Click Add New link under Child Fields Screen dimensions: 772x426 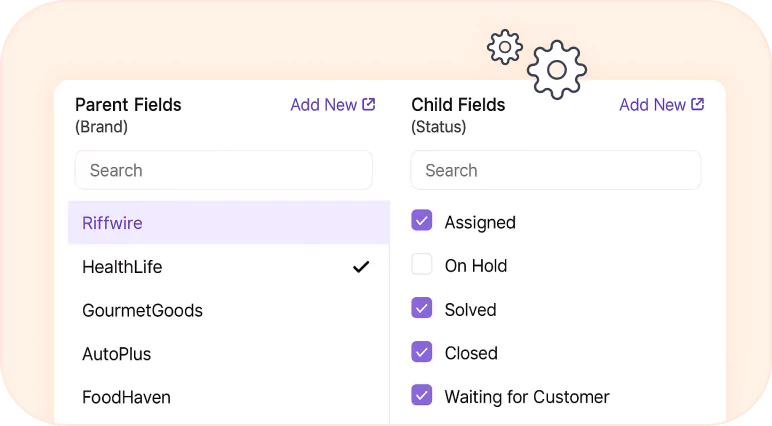pos(652,105)
